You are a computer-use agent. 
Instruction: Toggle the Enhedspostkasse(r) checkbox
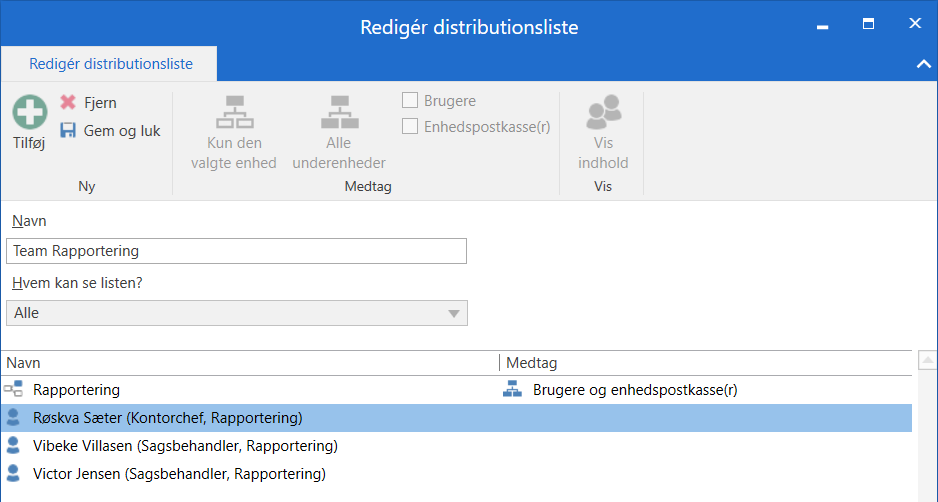(x=410, y=127)
